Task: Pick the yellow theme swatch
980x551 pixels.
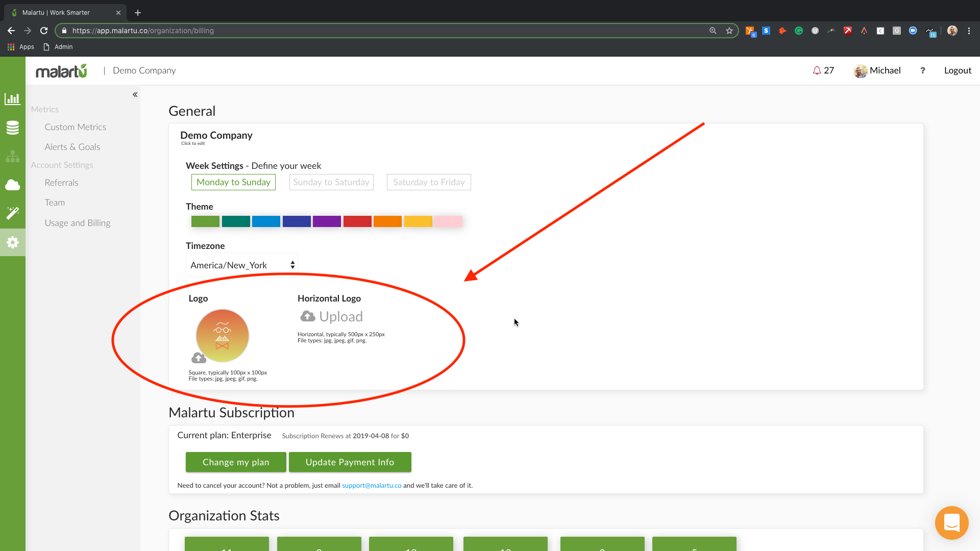Action: tap(418, 221)
